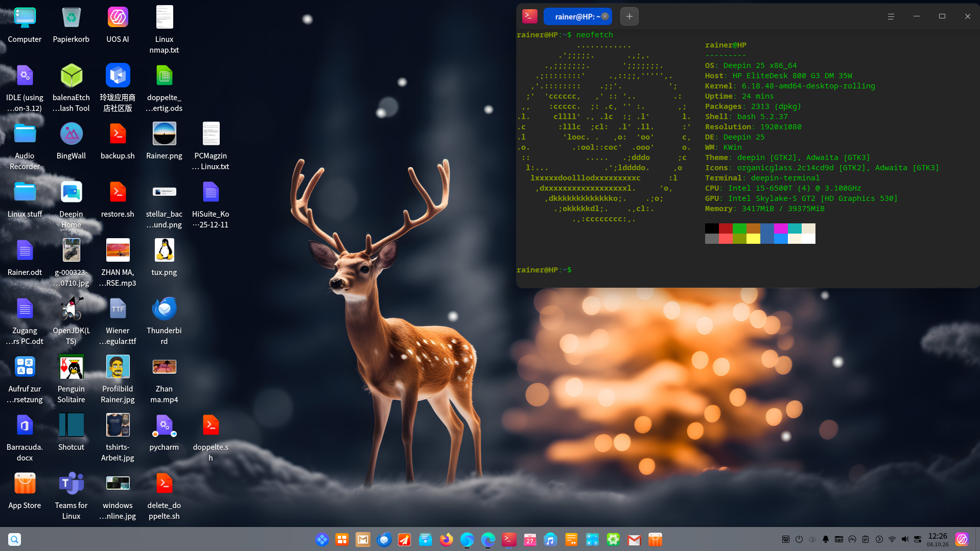
Task: Select the Shotcut desktop icon
Action: 71,432
